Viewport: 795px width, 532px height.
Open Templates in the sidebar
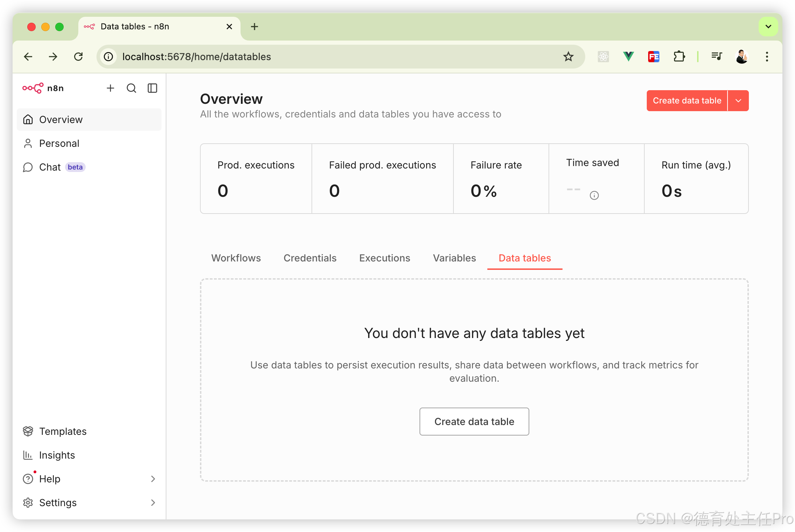pyautogui.click(x=63, y=431)
